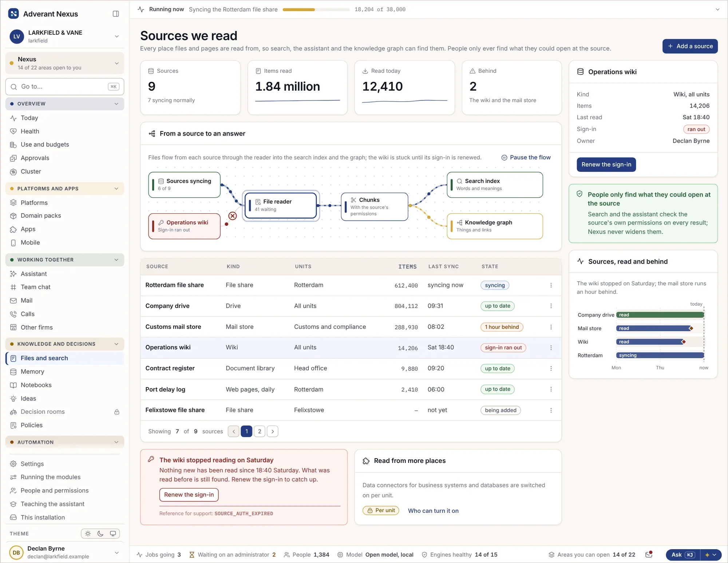Open People and permissions
The width and height of the screenshot is (728, 563).
[x=65, y=491]
